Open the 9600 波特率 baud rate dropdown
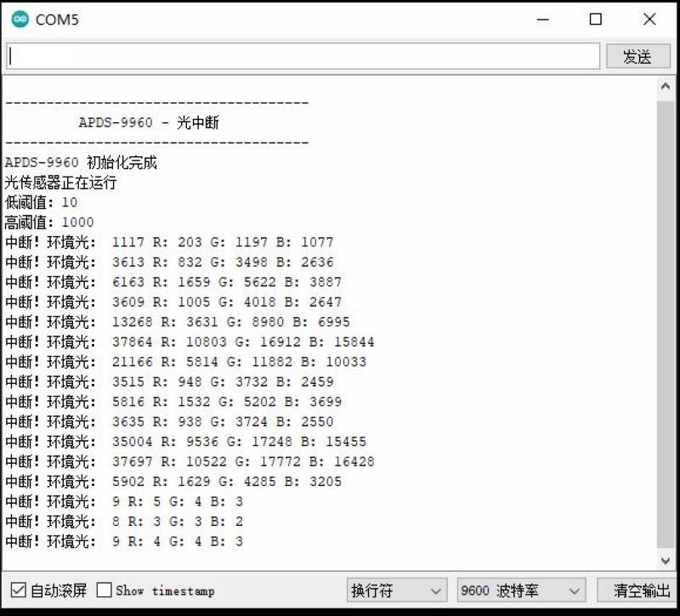The image size is (680, 616). 521,590
